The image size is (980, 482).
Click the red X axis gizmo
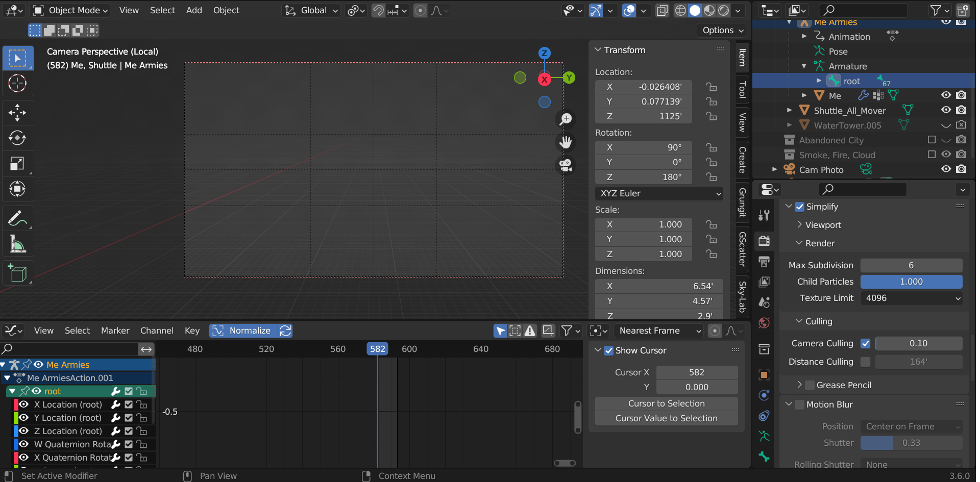point(545,79)
